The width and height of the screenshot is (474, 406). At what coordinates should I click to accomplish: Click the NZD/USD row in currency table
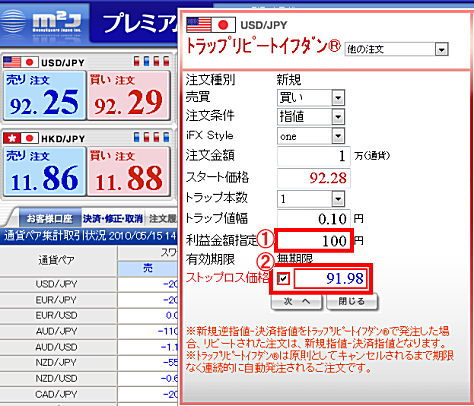(89, 378)
